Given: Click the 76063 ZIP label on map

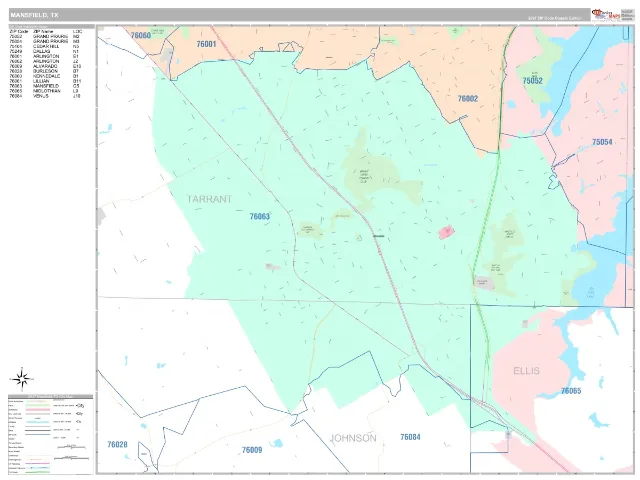Looking at the screenshot, I should tap(260, 216).
